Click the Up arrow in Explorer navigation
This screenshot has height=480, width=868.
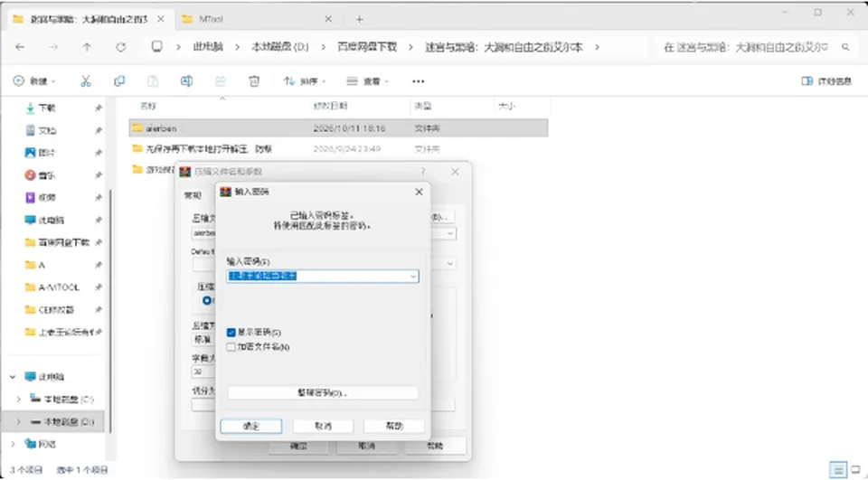coord(87,47)
